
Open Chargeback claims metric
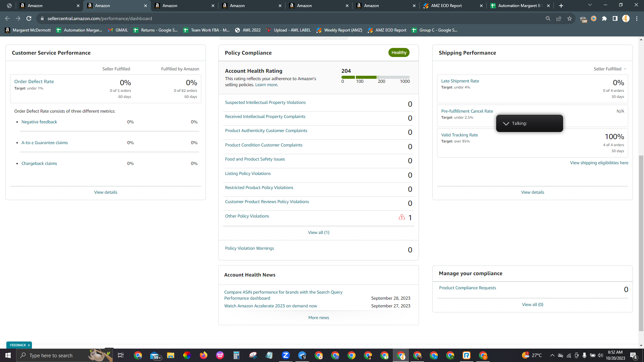click(x=39, y=164)
